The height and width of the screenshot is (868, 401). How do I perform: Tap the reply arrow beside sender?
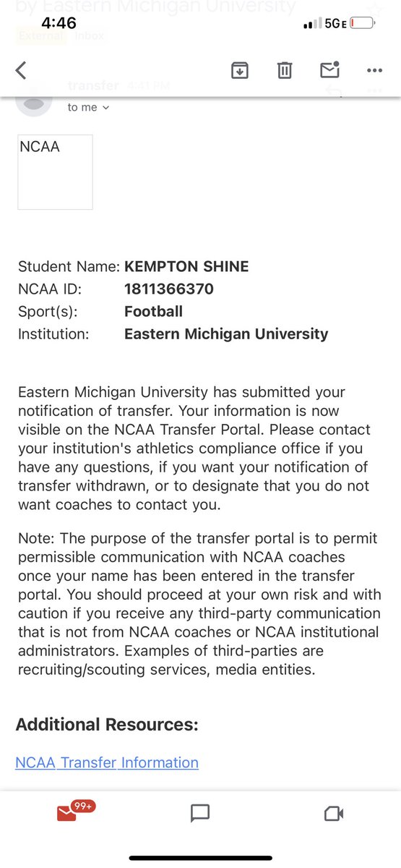click(x=334, y=88)
